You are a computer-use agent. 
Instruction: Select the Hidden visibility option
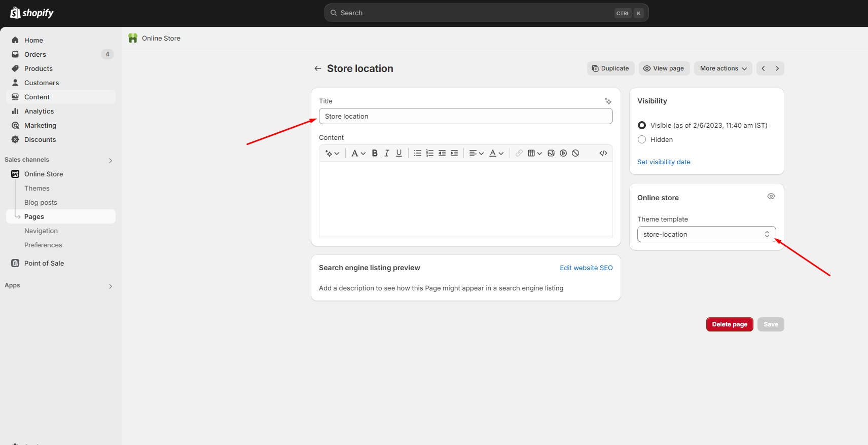pos(642,139)
